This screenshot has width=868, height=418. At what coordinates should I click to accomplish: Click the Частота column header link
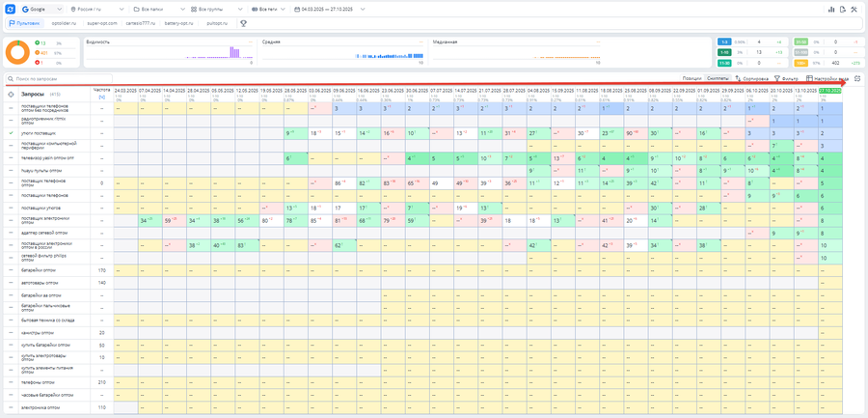(101, 91)
